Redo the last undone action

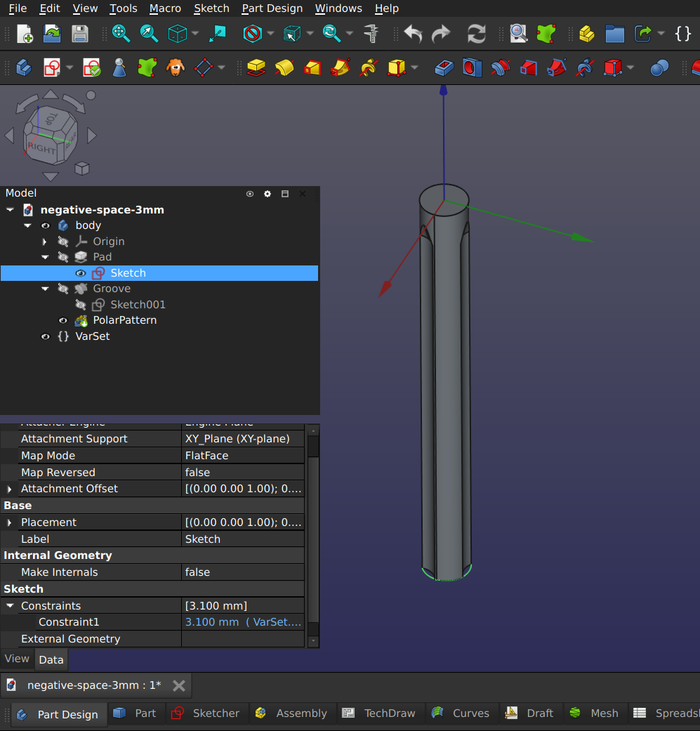tap(441, 34)
